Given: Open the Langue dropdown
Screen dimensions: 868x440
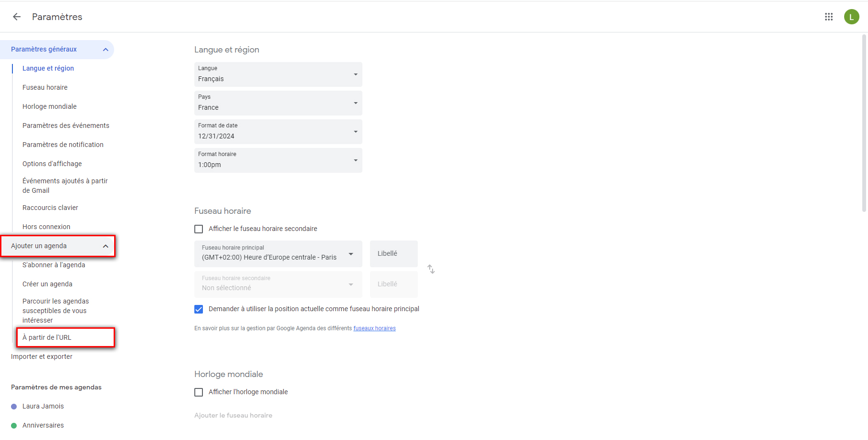Looking at the screenshot, I should tap(278, 74).
